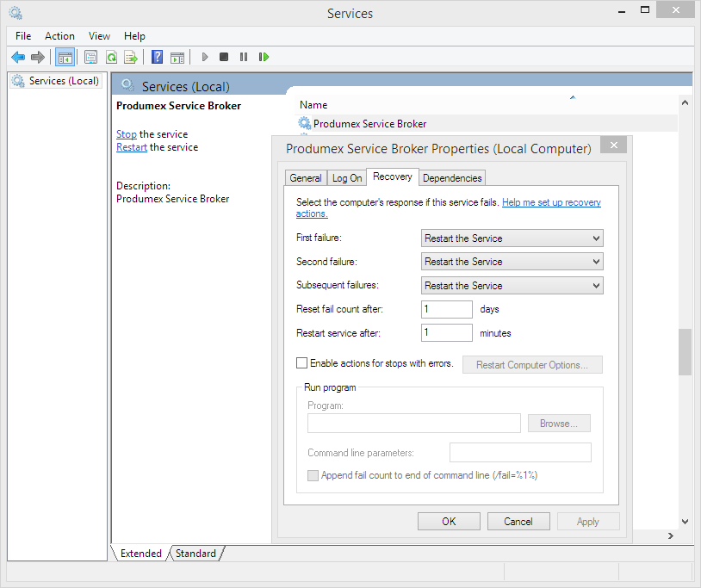This screenshot has width=701, height=588.
Task: Open the First failure response dropdown
Action: 596,238
